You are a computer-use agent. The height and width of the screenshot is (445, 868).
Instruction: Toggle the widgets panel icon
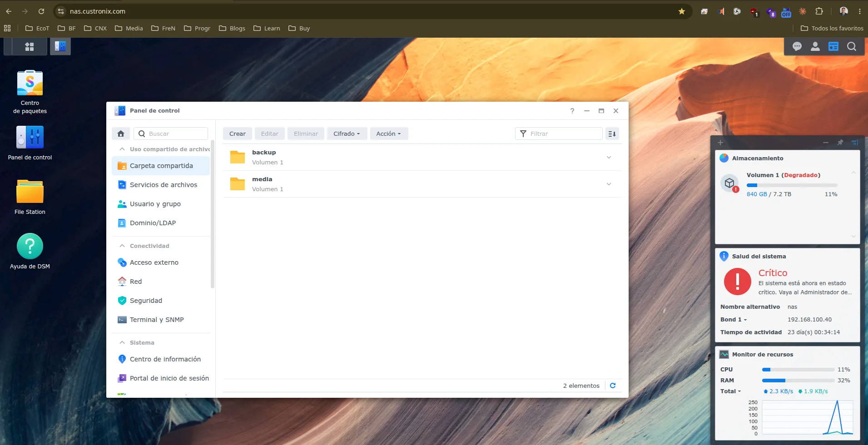(x=833, y=46)
